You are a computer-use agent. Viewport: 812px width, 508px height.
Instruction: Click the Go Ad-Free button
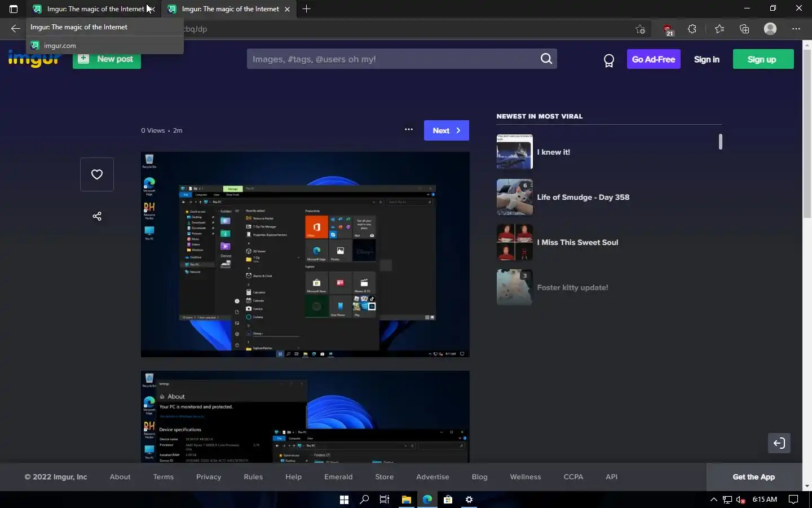[654, 59]
